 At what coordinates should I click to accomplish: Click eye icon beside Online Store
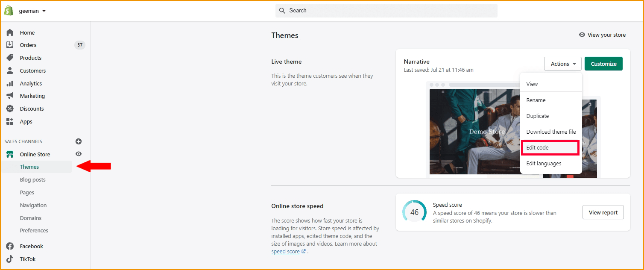[79, 154]
